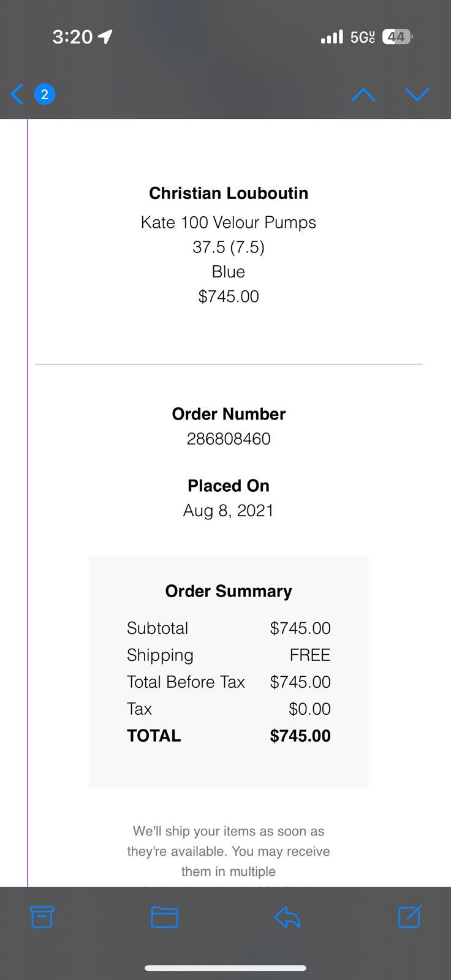Tap the Kate 100 Velour Pumps text
The height and width of the screenshot is (980, 451).
click(229, 222)
